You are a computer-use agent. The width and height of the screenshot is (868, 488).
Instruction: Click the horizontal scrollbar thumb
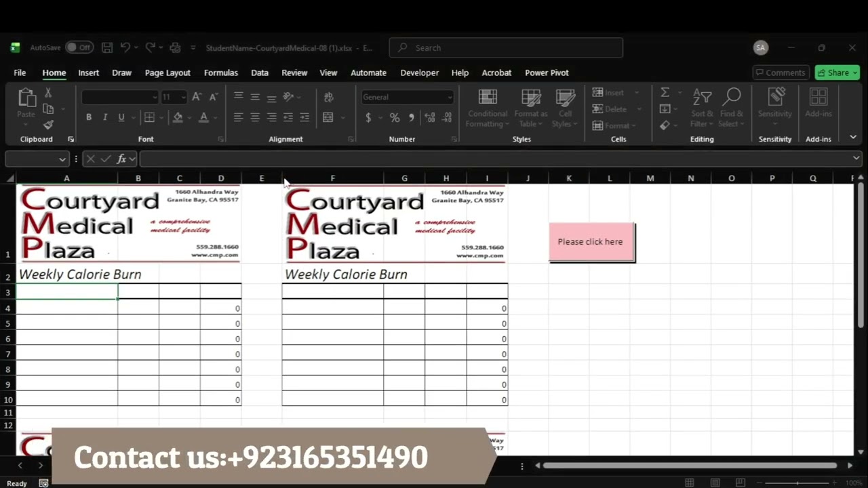[690, 466]
